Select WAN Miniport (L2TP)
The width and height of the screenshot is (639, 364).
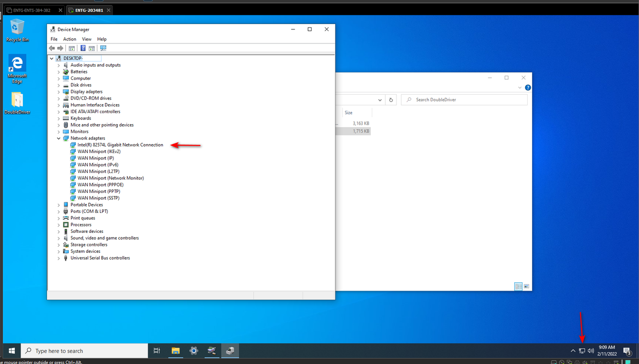click(x=98, y=172)
